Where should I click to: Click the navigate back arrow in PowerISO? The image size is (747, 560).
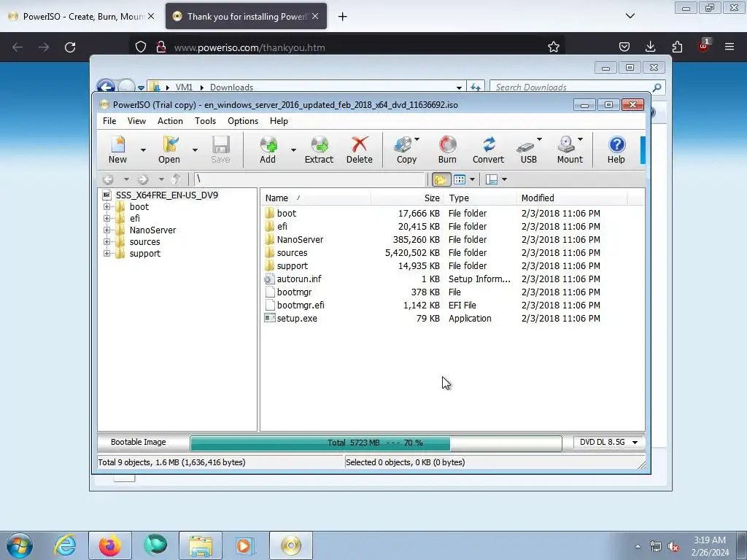(108, 179)
